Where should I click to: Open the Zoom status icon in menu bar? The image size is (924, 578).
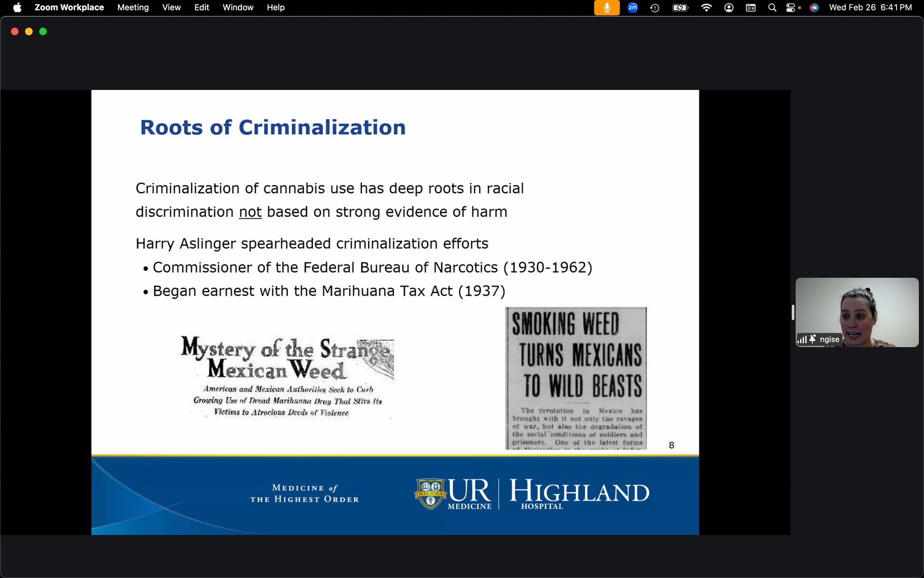click(x=632, y=8)
